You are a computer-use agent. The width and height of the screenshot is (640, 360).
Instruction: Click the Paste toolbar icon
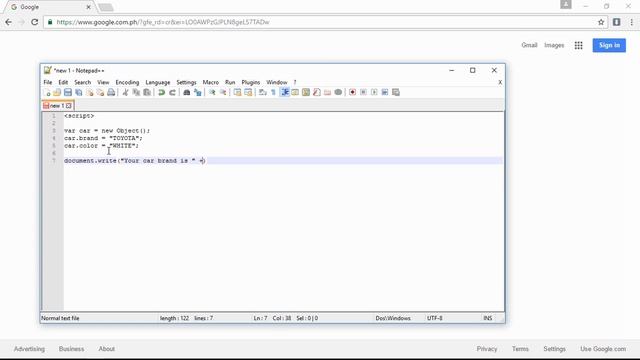point(147,93)
